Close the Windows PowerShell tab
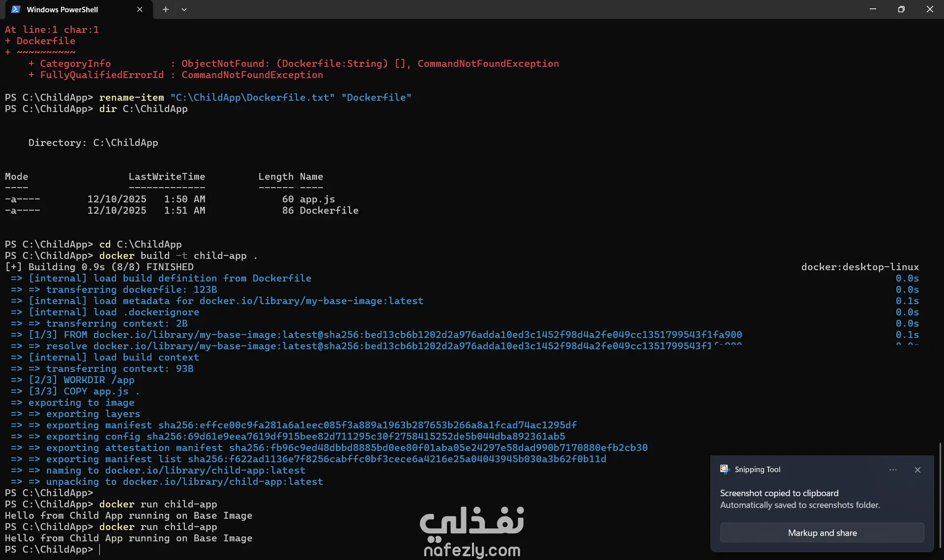944x560 pixels. click(x=140, y=9)
